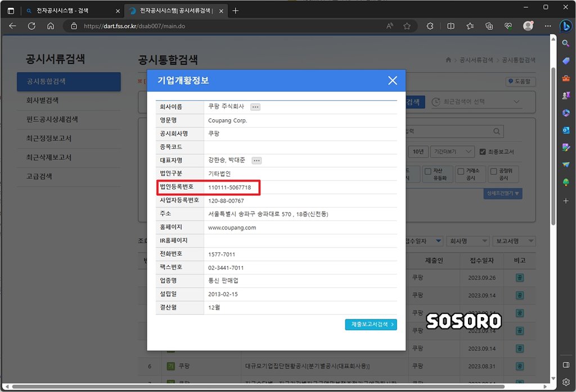The height and width of the screenshot is (392, 576).
Task: Open the sidebar Shopping tag icon
Action: [566, 61]
